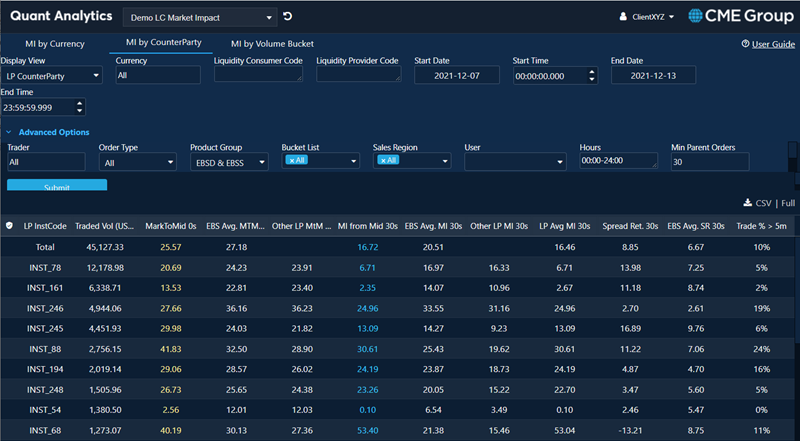Click the ClientXYZ user profile icon
The image size is (800, 442).
tap(624, 17)
